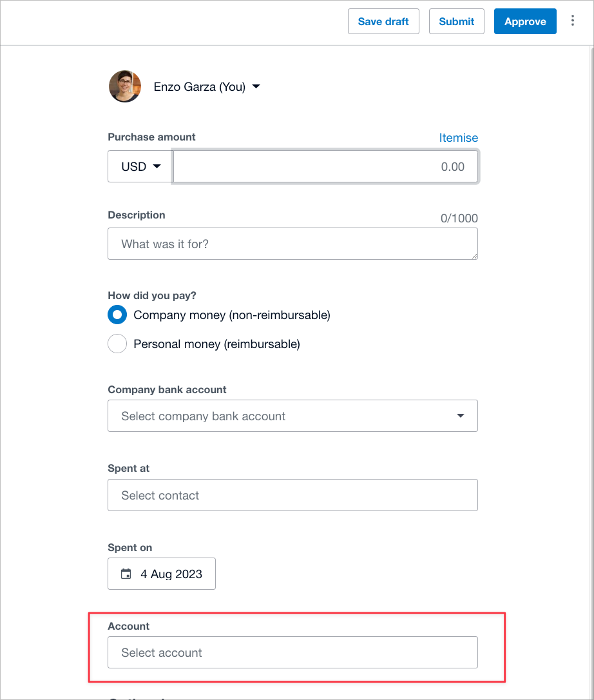
Task: Open the Itemise link
Action: click(x=459, y=137)
